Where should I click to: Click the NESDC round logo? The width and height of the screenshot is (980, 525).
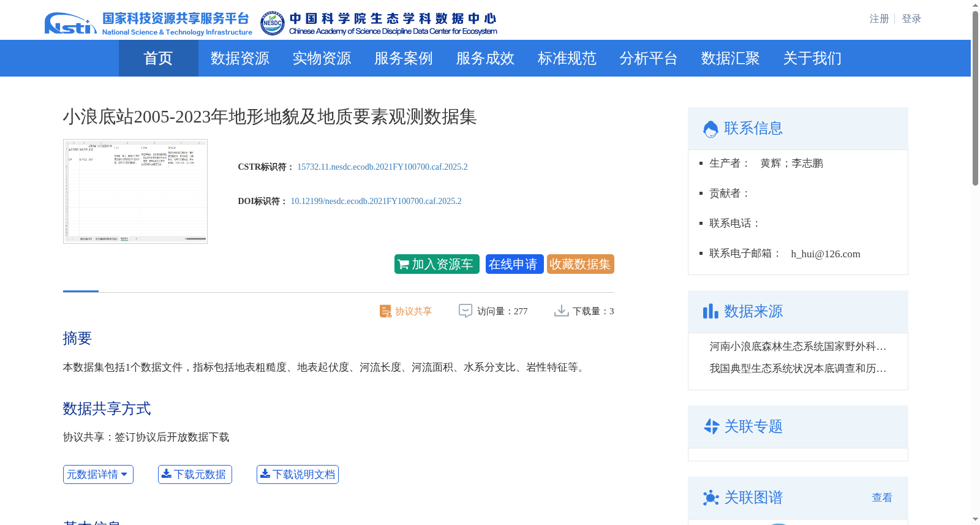pyautogui.click(x=272, y=23)
